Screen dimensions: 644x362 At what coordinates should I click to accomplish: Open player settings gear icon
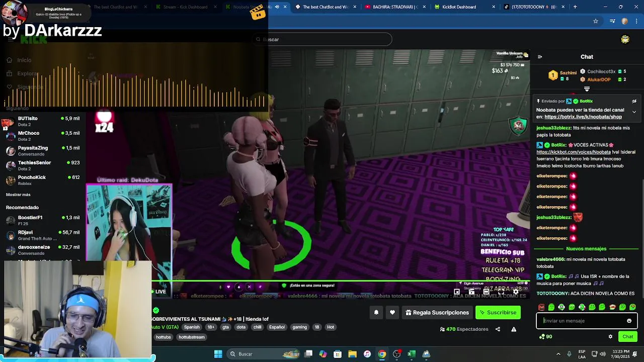pyautogui.click(x=515, y=292)
